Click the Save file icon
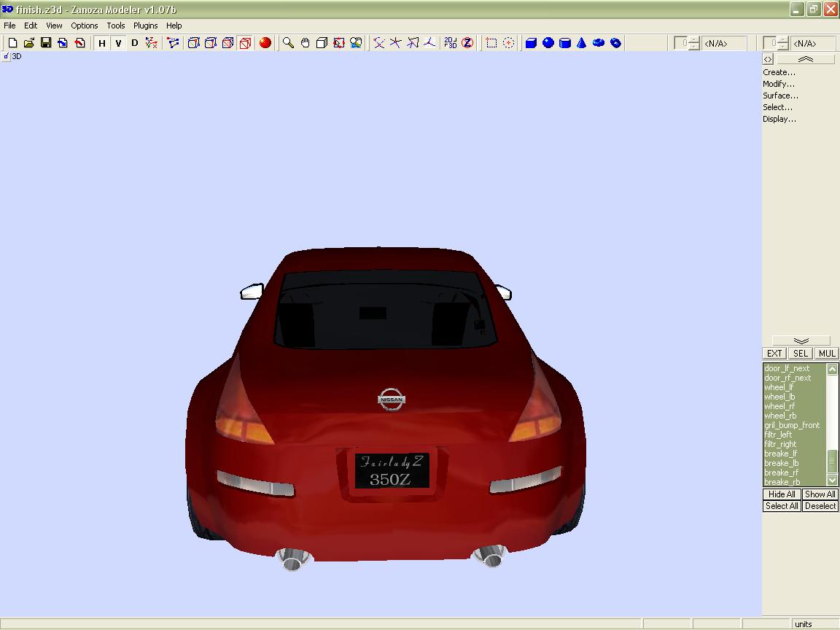The height and width of the screenshot is (630, 840). 46,43
